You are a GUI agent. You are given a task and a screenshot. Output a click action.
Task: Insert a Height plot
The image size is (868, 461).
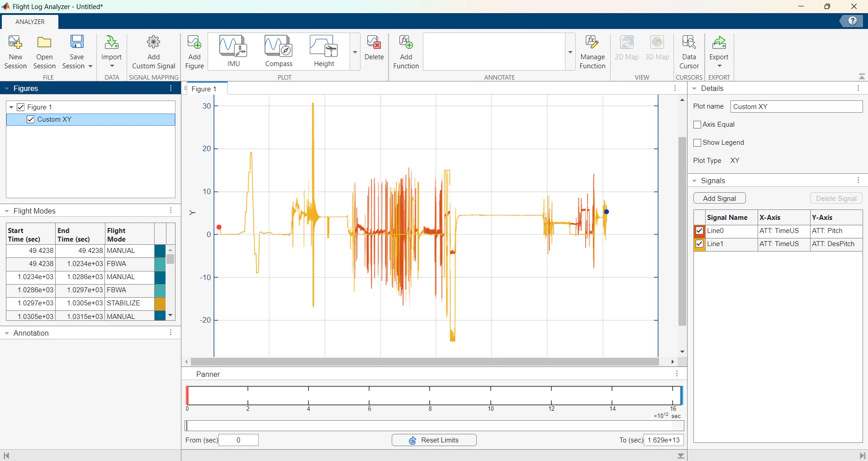pos(324,51)
